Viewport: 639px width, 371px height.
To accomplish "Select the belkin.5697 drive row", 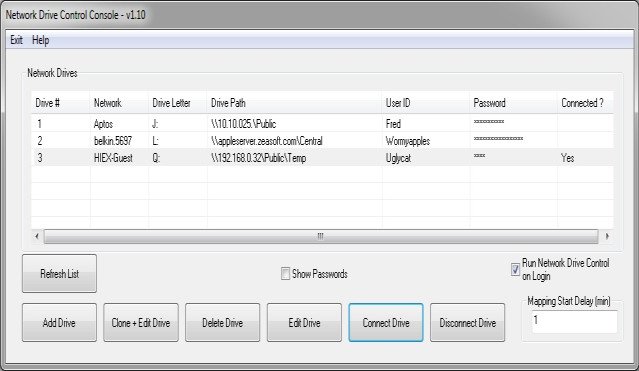I will pos(322,141).
